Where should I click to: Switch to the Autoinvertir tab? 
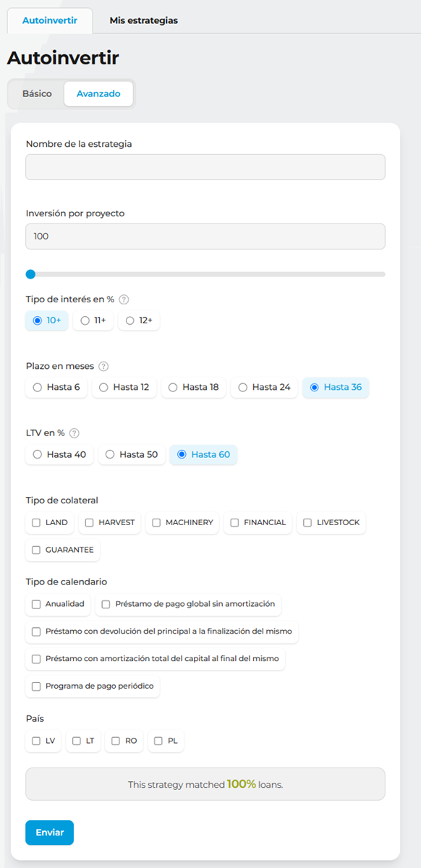50,20
